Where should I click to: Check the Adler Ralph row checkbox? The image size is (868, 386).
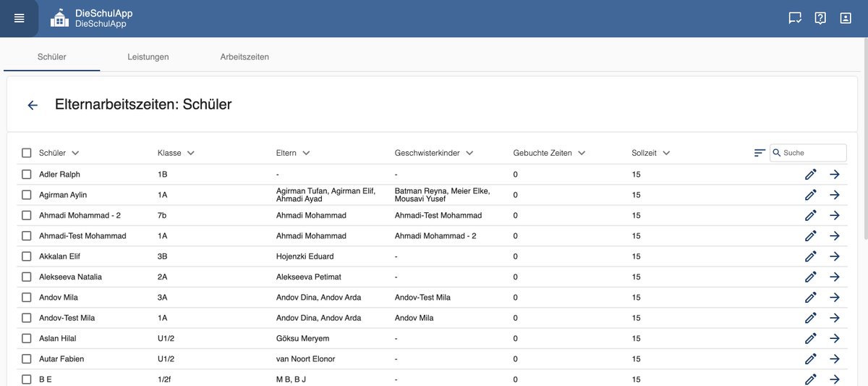click(x=27, y=175)
